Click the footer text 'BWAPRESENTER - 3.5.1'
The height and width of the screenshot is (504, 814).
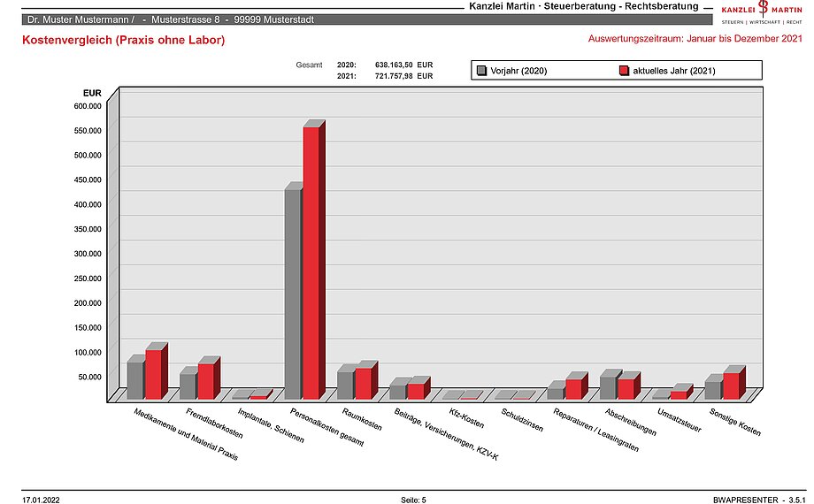(x=758, y=500)
